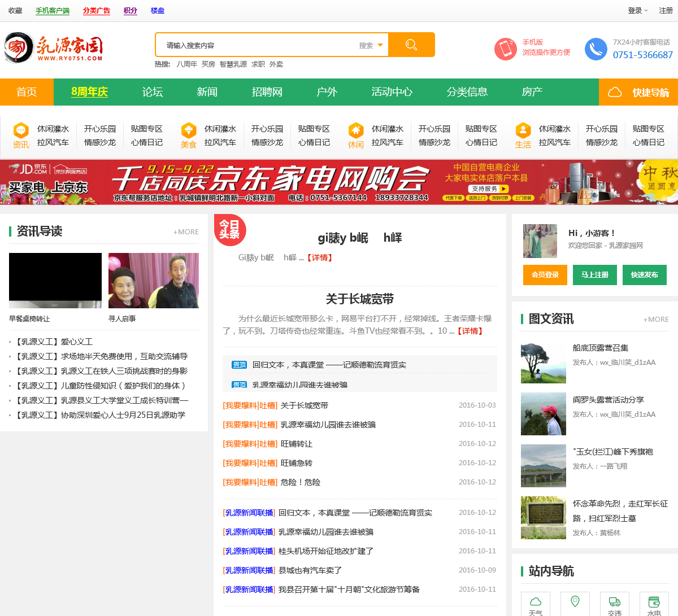Click 注册 in the top bar
This screenshot has height=616, width=678.
click(666, 11)
